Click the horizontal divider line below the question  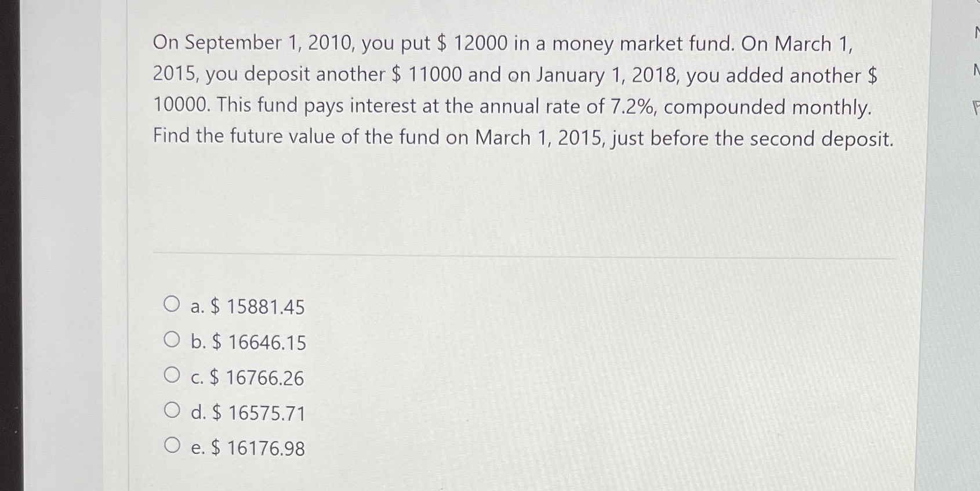tap(522, 252)
